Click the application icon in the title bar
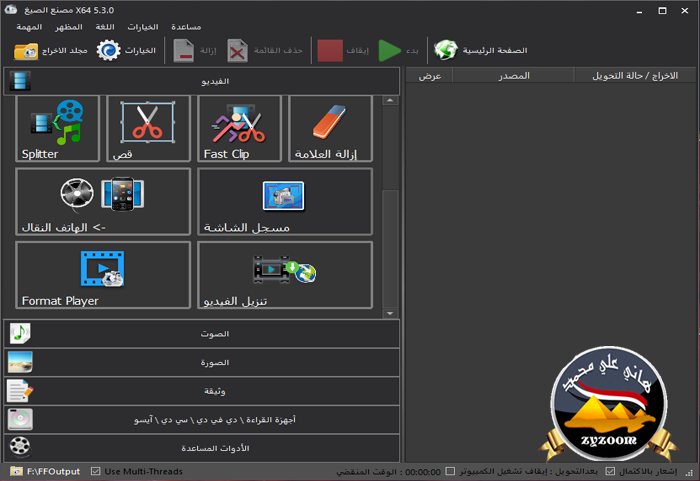The width and height of the screenshot is (700, 481). point(11,9)
